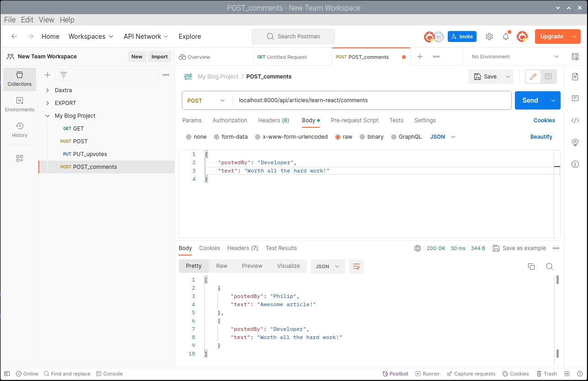The image size is (588, 381).
Task: Switch to the Pre-request Script tab
Action: [x=355, y=120]
